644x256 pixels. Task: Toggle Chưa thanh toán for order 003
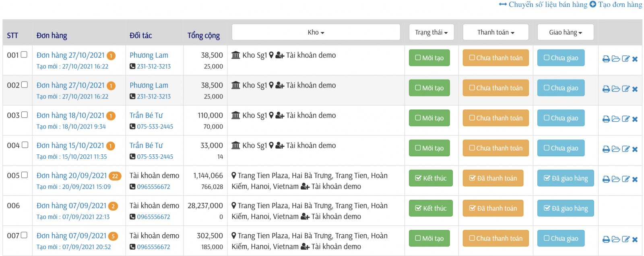coord(495,118)
